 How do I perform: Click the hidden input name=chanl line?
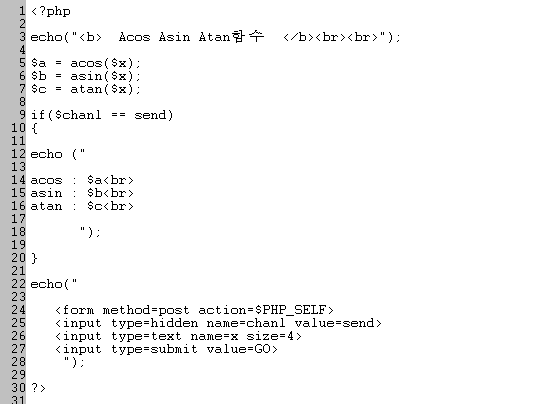coord(218,323)
